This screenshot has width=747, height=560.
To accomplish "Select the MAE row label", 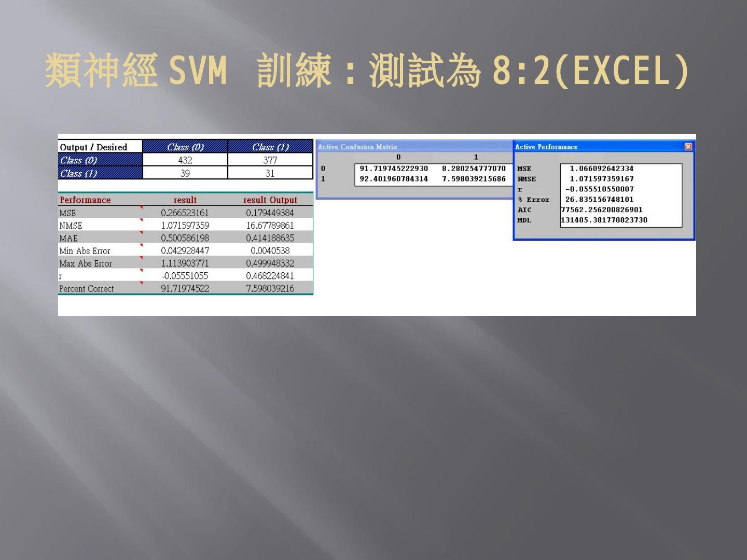I will click(68, 238).
